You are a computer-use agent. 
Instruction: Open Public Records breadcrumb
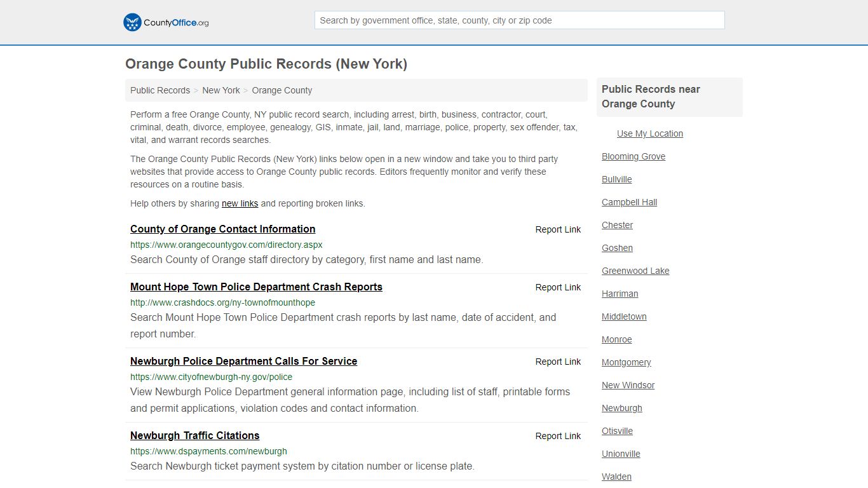click(x=160, y=90)
